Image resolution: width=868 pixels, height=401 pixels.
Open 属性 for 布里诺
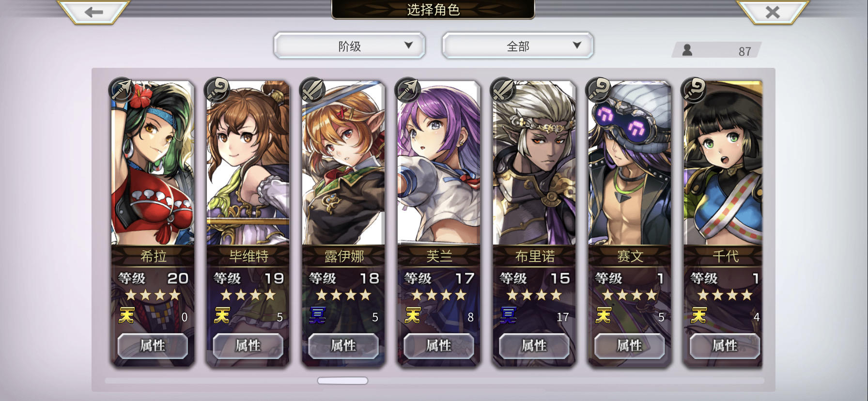click(534, 346)
